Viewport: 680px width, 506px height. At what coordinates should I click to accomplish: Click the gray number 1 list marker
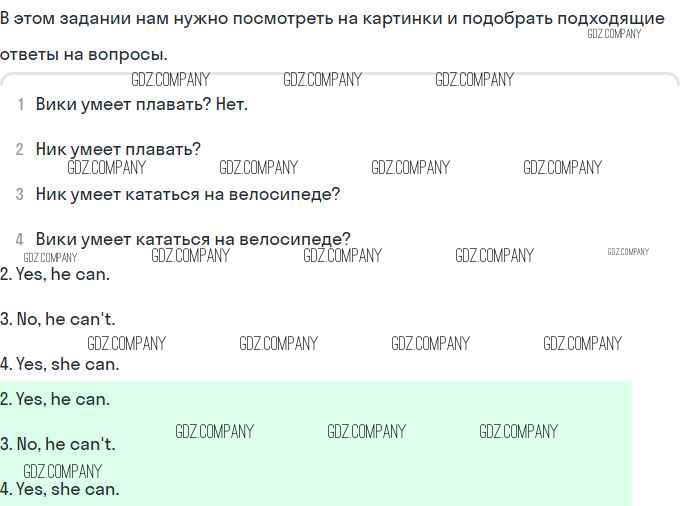[x=20, y=104]
